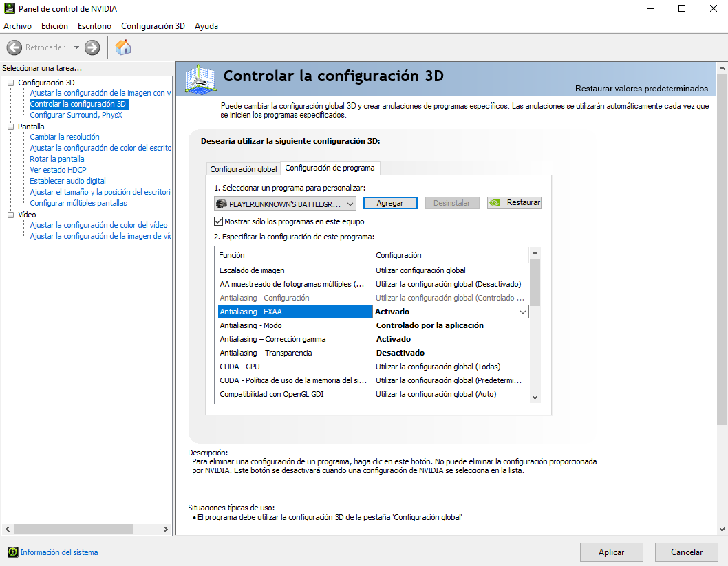Click the 'Función' column header
This screenshot has height=566, width=728.
point(232,255)
